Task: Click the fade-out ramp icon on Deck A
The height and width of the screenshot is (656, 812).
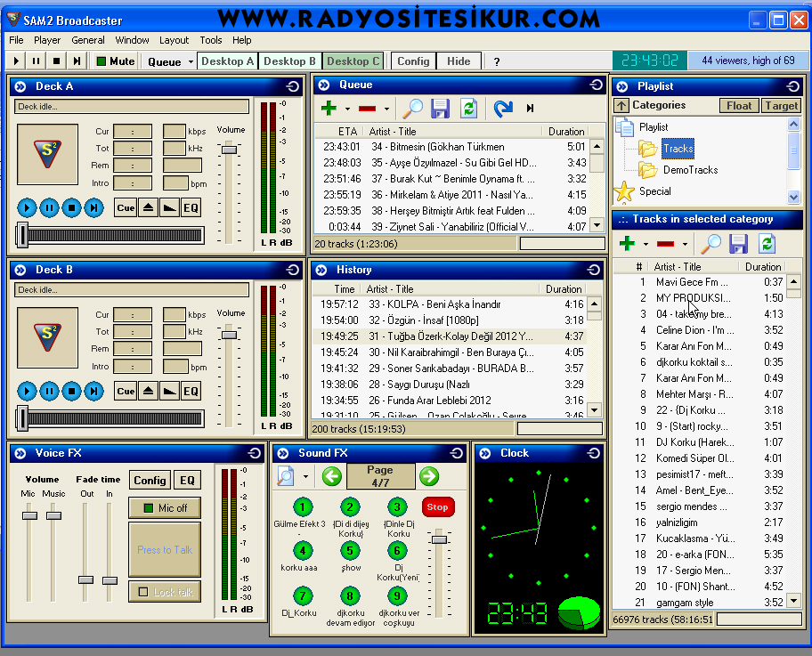Action: (169, 208)
